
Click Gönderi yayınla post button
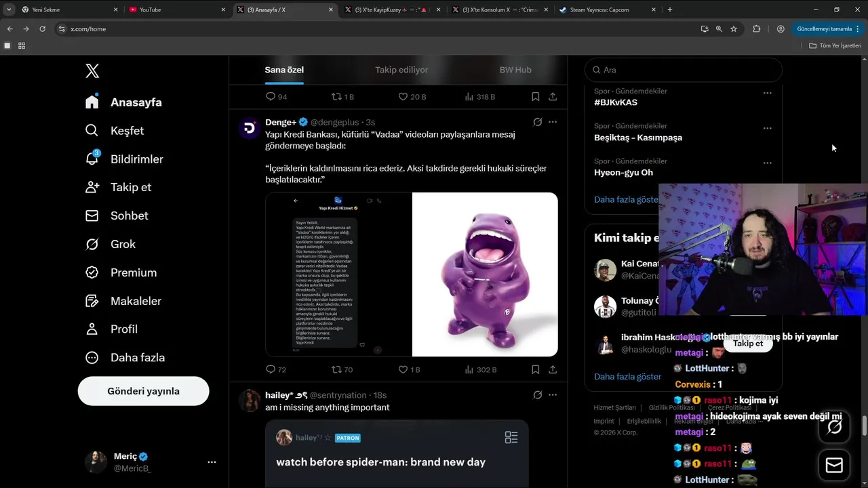pos(143,391)
